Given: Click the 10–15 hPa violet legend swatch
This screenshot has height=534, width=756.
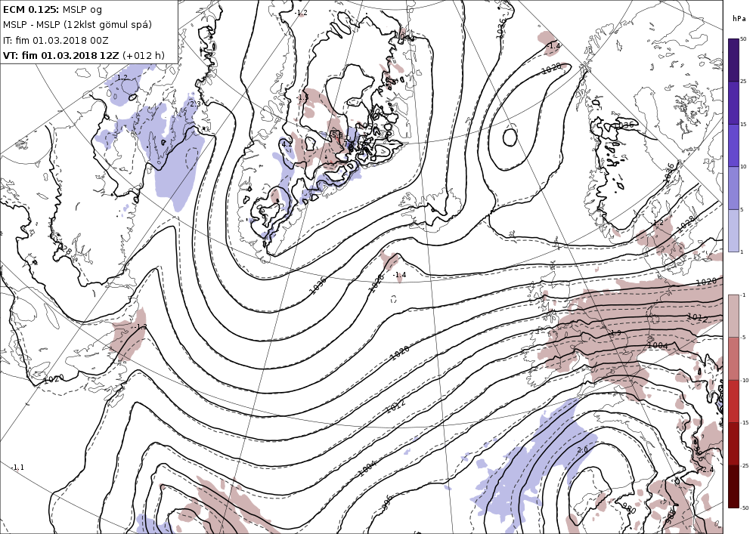Looking at the screenshot, I should pyautogui.click(x=733, y=146).
